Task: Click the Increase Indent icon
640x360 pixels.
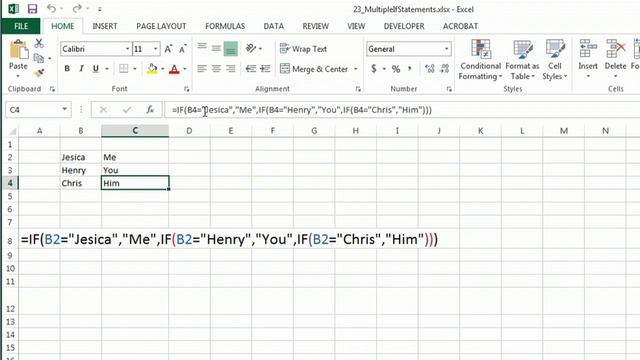Action: 265,69
